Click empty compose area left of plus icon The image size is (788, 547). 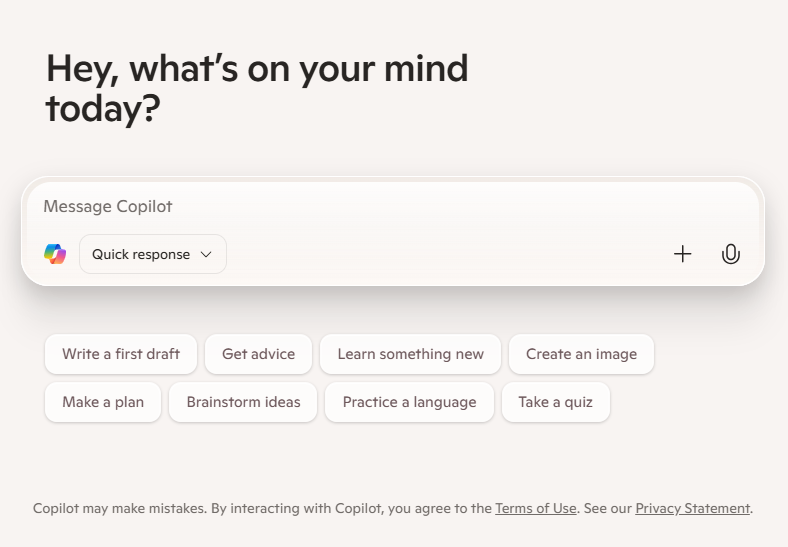(447, 254)
